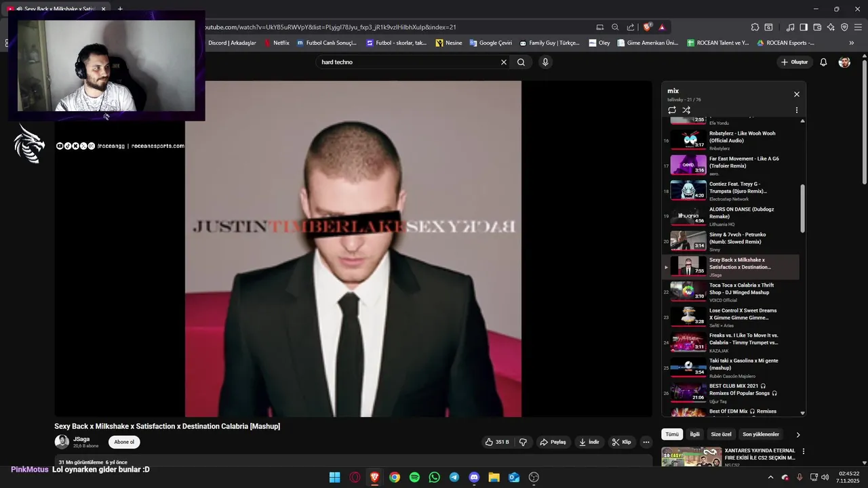Click the hard techno search field
The image size is (868, 488).
tap(410, 62)
